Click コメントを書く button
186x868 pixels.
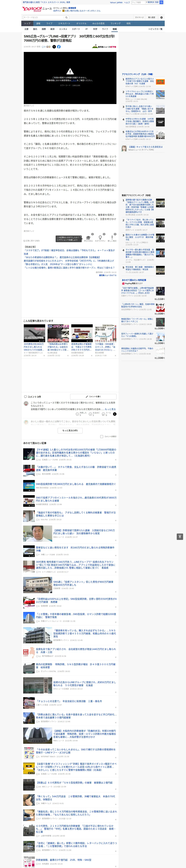pyautogui.click(x=93, y=397)
